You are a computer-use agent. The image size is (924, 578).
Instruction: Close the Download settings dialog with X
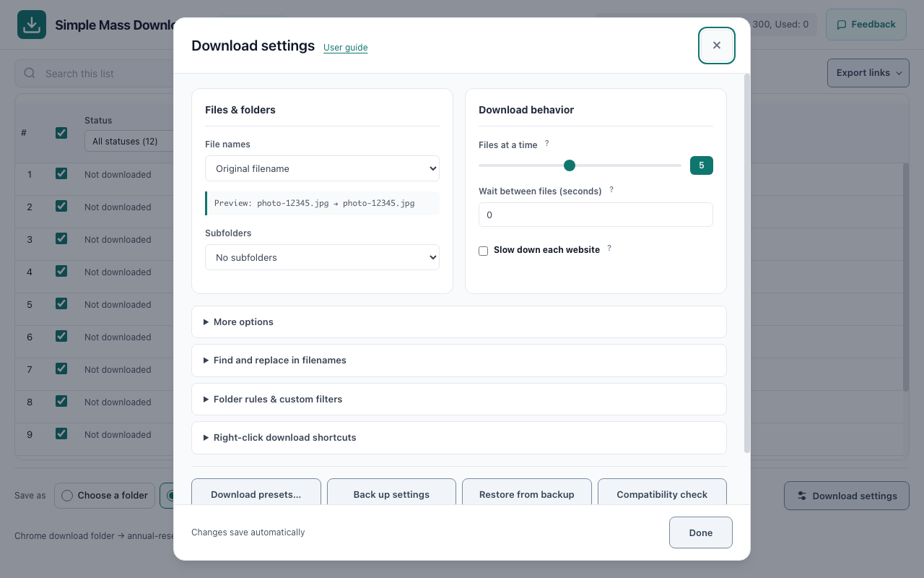[x=717, y=46]
